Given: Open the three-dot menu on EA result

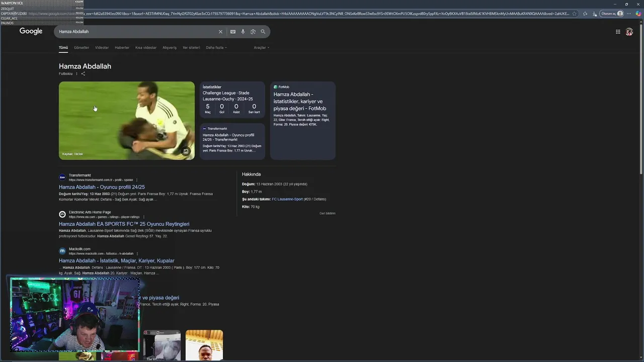Looking at the screenshot, I should (x=144, y=217).
